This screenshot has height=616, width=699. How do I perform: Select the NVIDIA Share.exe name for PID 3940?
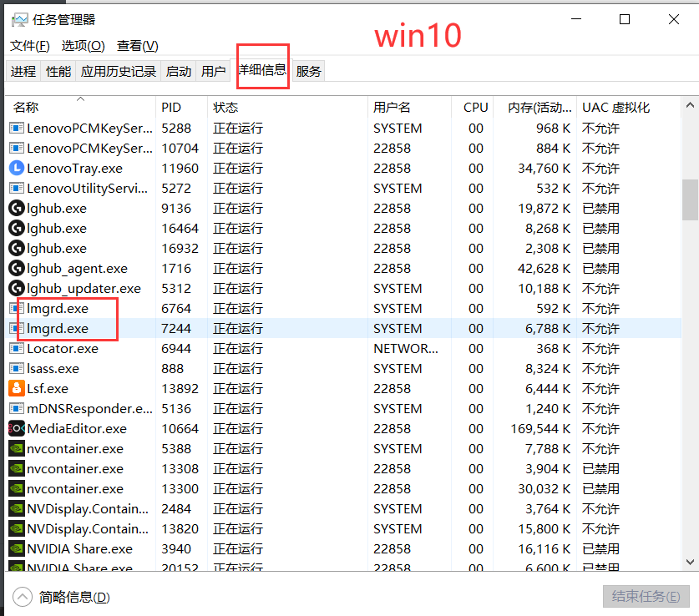point(80,548)
